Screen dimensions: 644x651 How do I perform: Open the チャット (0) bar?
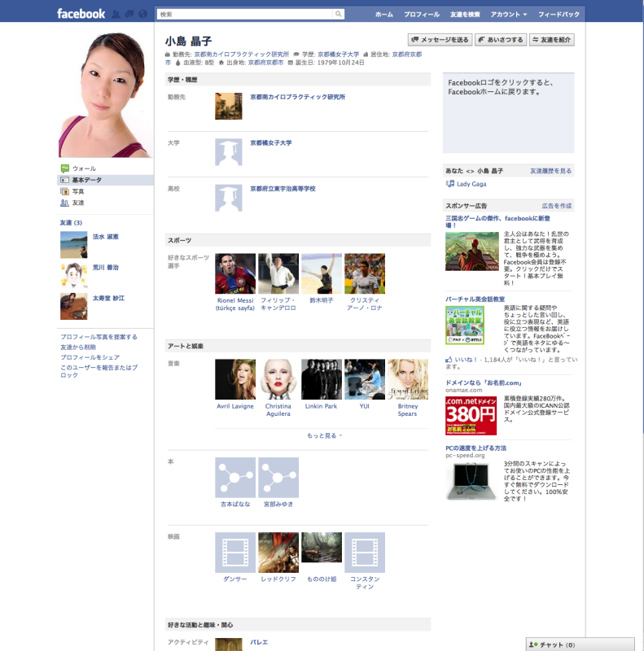click(580, 644)
